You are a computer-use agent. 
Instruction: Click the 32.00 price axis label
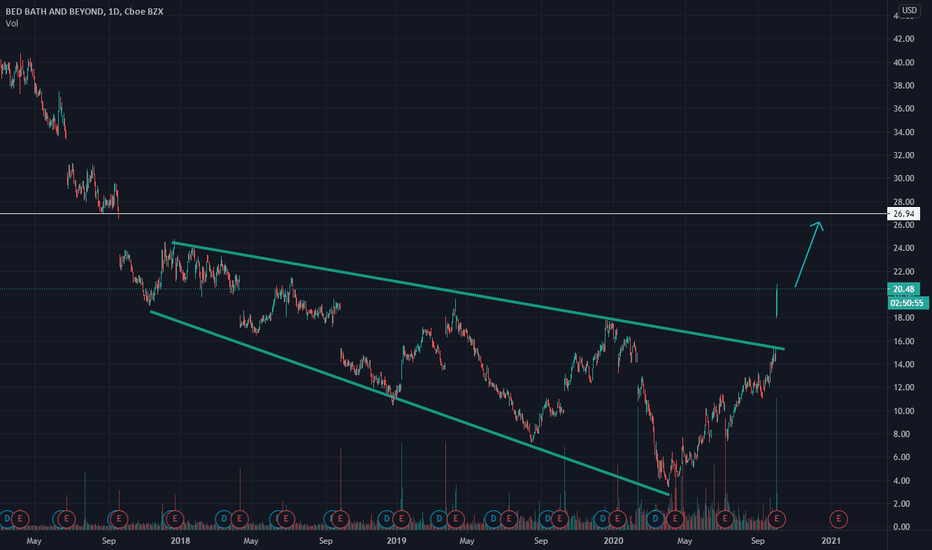pos(903,155)
